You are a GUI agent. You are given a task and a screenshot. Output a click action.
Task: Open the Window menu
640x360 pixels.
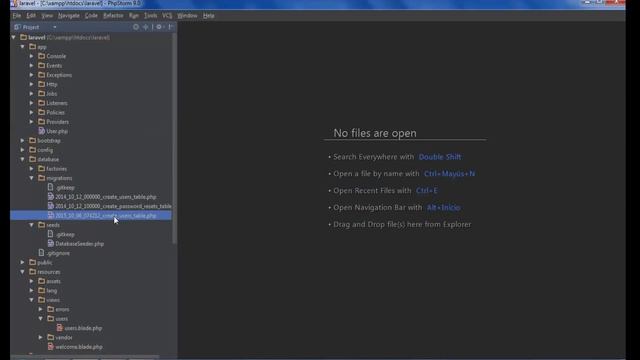click(x=187, y=16)
